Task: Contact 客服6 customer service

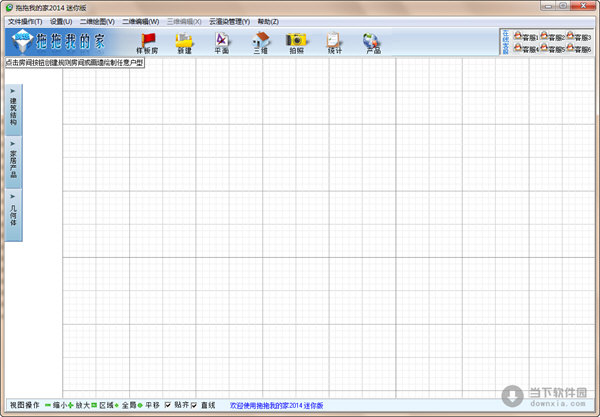Action: coord(579,49)
